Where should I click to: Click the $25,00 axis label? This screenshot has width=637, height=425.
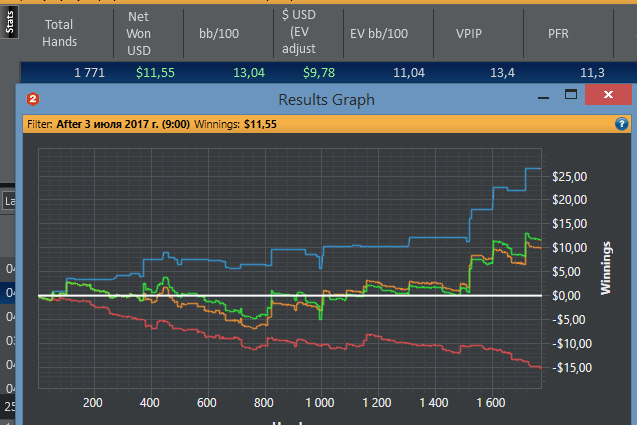[569, 176]
